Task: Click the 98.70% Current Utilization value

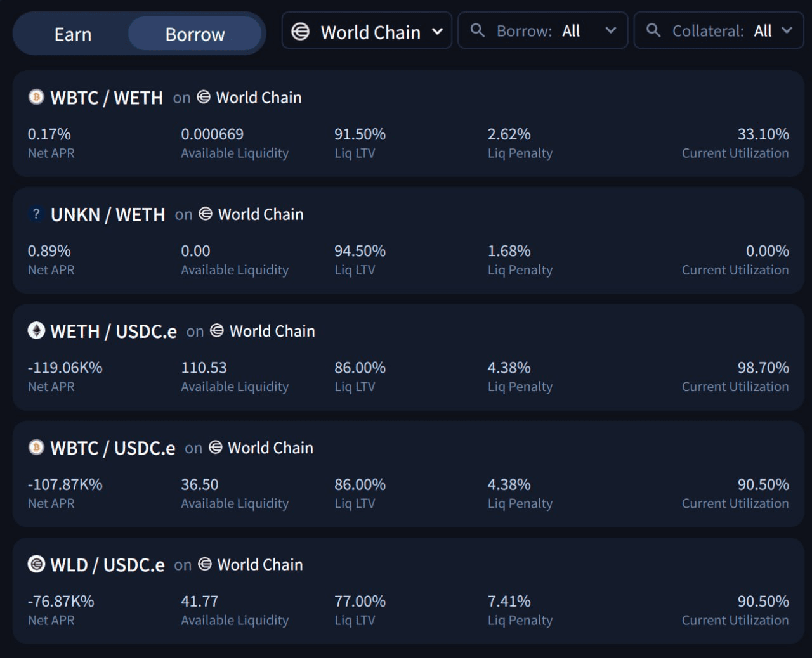Action: [763, 368]
